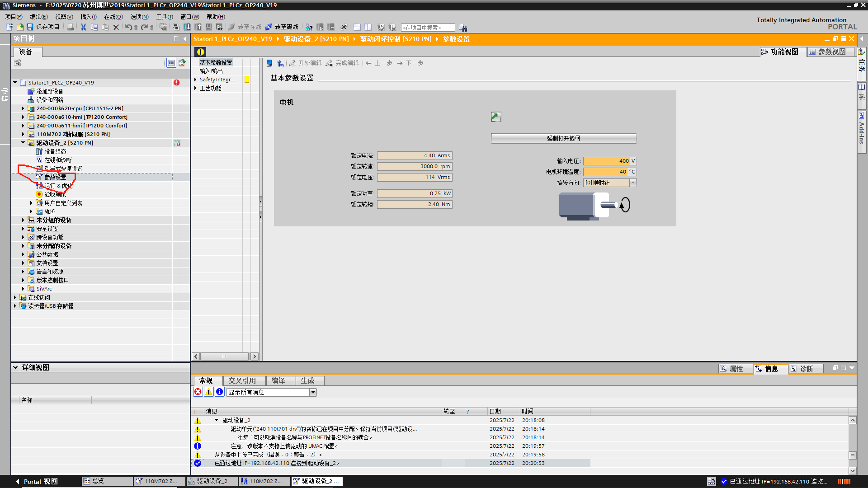Expand 110M702 Z轴伺服 tree node
Image resolution: width=868 pixels, height=488 pixels.
(x=23, y=134)
